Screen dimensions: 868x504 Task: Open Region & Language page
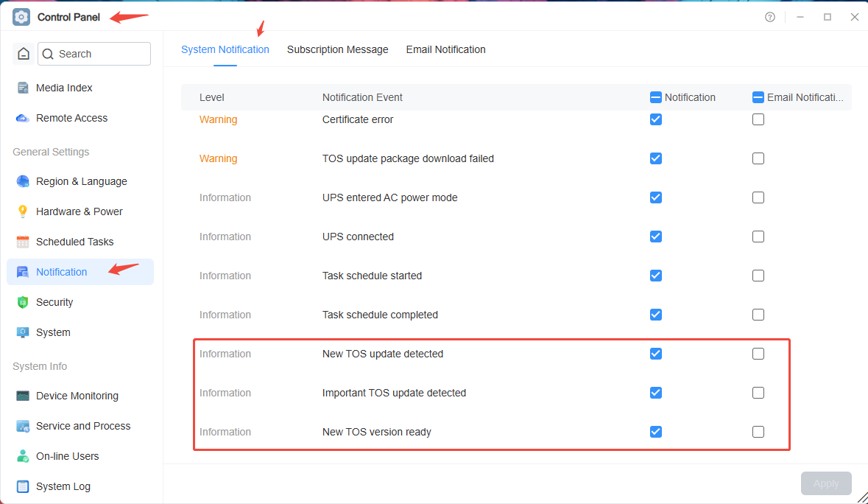tap(80, 181)
